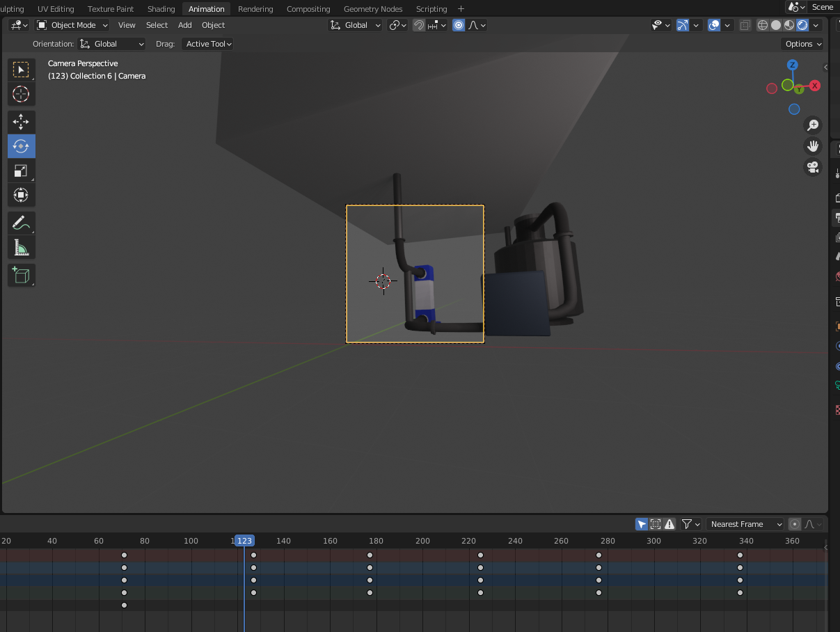
Task: Expand the Options dropdown
Action: coord(803,44)
